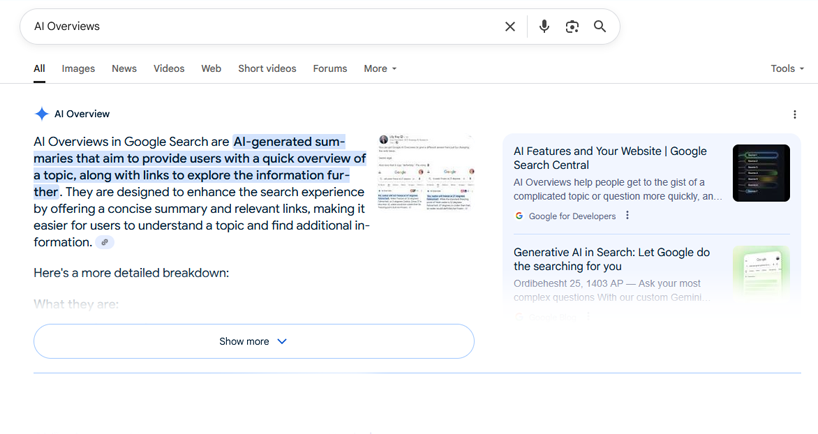Click the Google for Developers source label

tap(572, 216)
